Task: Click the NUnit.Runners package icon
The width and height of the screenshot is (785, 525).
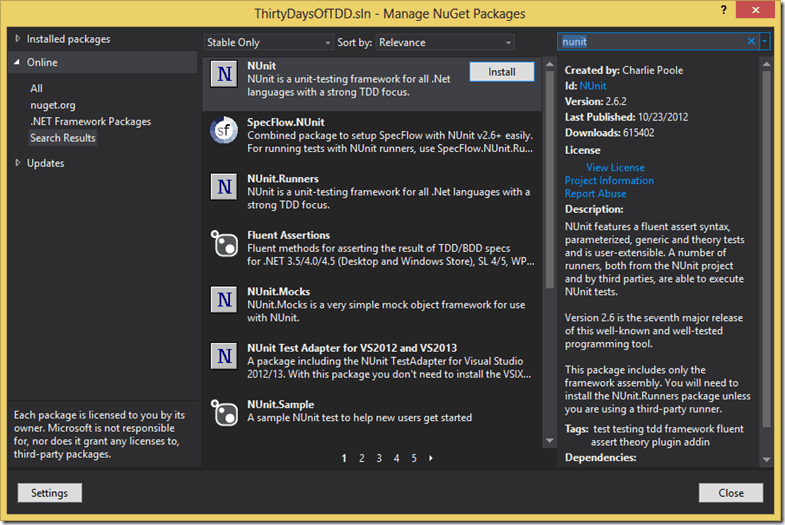Action: [x=224, y=187]
